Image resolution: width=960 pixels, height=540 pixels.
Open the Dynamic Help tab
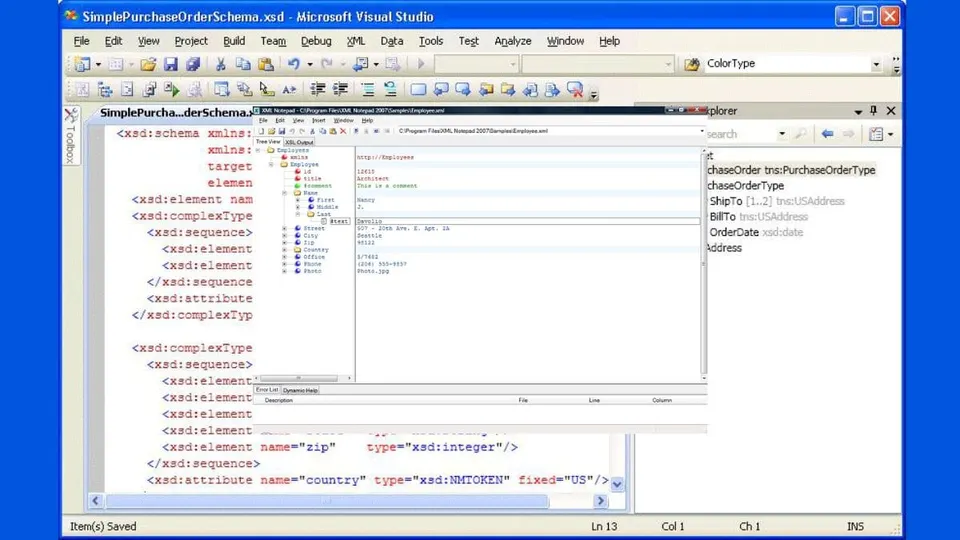300,390
